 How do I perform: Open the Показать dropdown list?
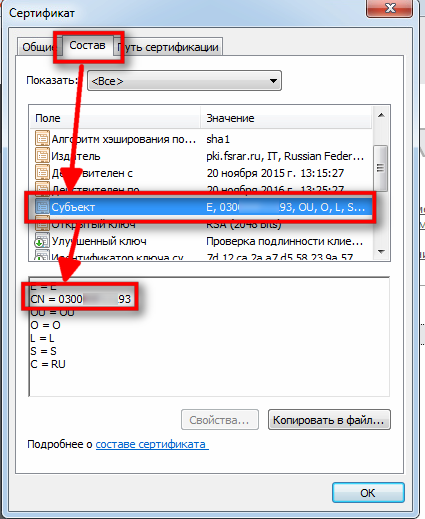coord(184,81)
